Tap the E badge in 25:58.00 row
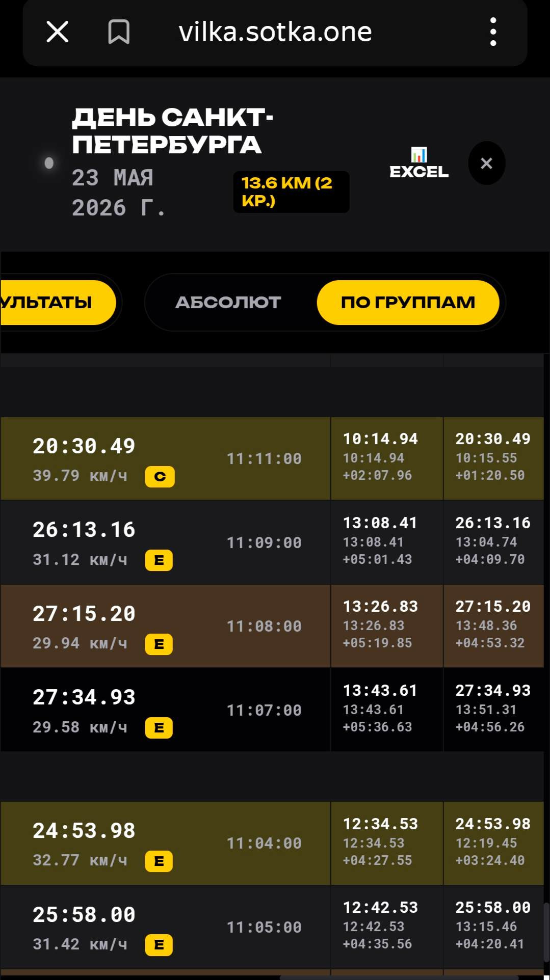Viewport: 550px width, 980px height. [159, 945]
